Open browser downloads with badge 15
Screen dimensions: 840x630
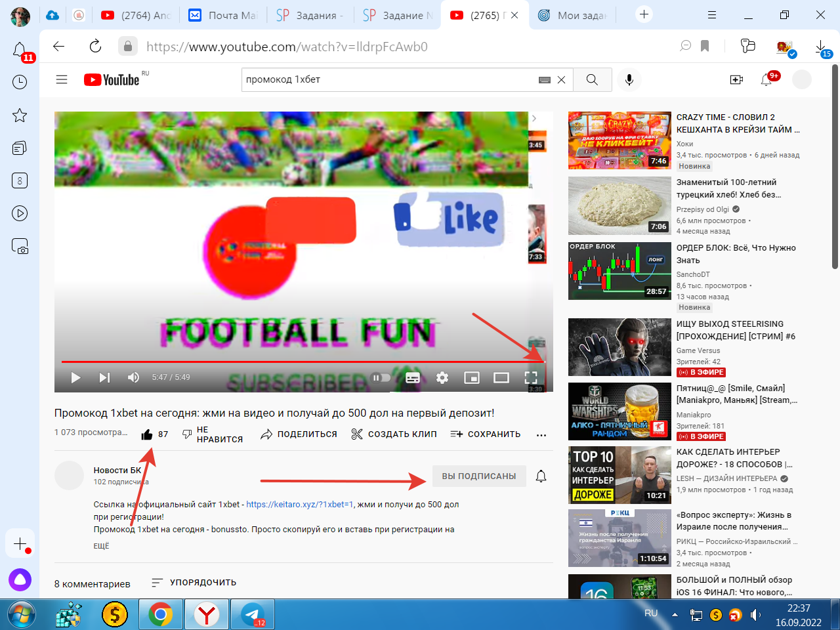pos(822,47)
